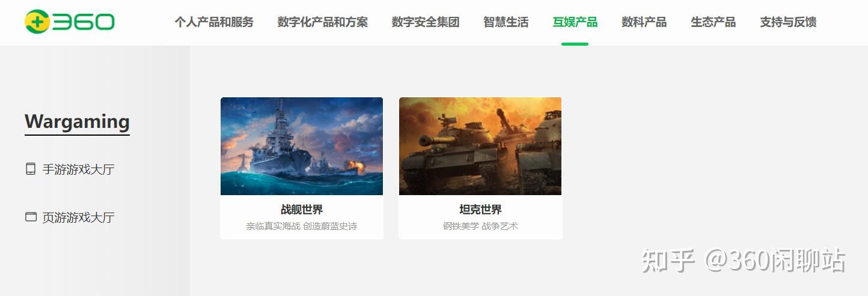Open the 数字化产品和方案 menu
The height and width of the screenshot is (296, 868).
[x=323, y=22]
